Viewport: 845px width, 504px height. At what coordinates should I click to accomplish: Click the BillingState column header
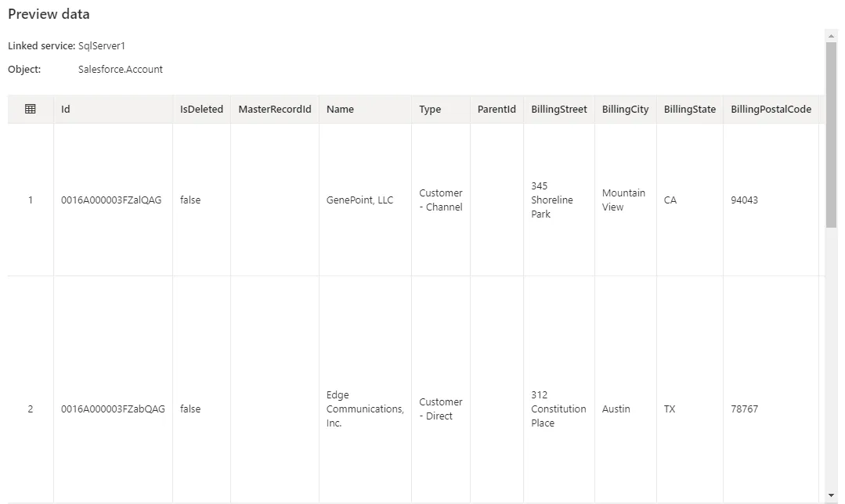[x=689, y=109]
